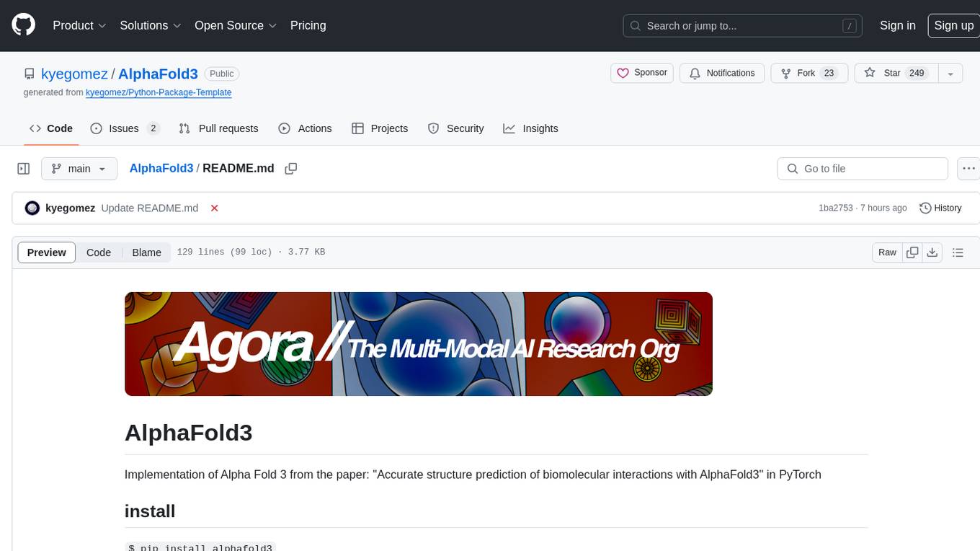The height and width of the screenshot is (551, 980).
Task: Click the Sign in link
Action: pos(897,25)
